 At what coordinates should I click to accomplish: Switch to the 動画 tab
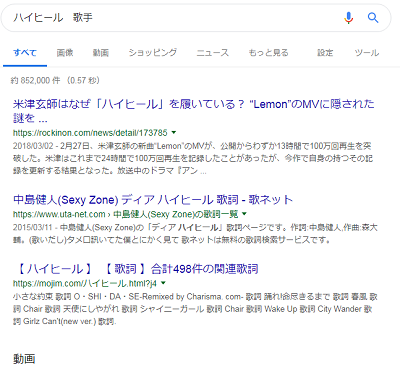[101, 53]
